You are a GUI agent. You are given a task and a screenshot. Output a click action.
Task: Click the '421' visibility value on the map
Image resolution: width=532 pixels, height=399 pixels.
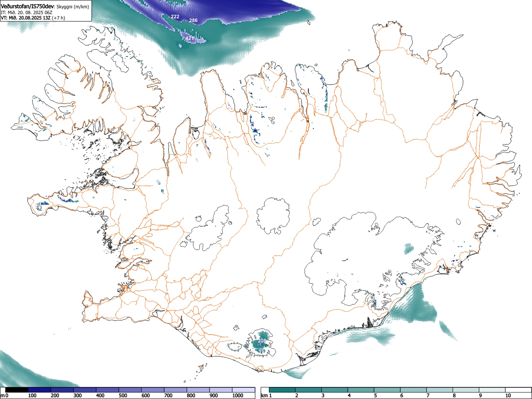(x=190, y=38)
